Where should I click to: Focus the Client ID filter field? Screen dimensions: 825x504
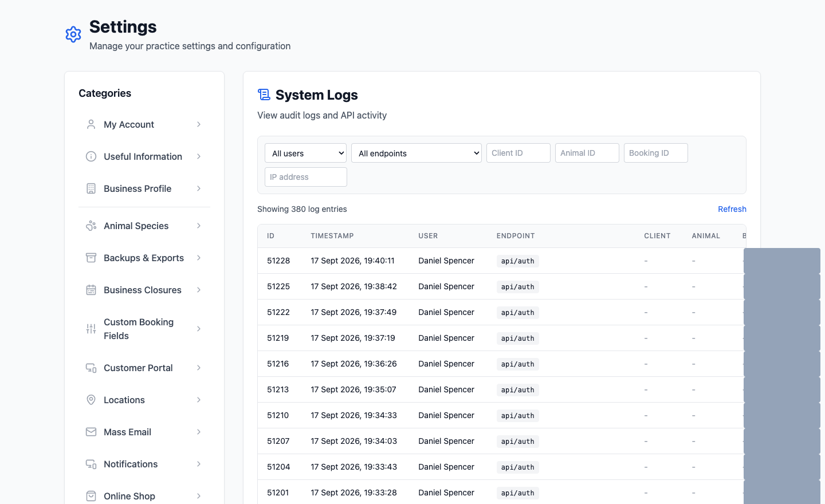pos(518,153)
